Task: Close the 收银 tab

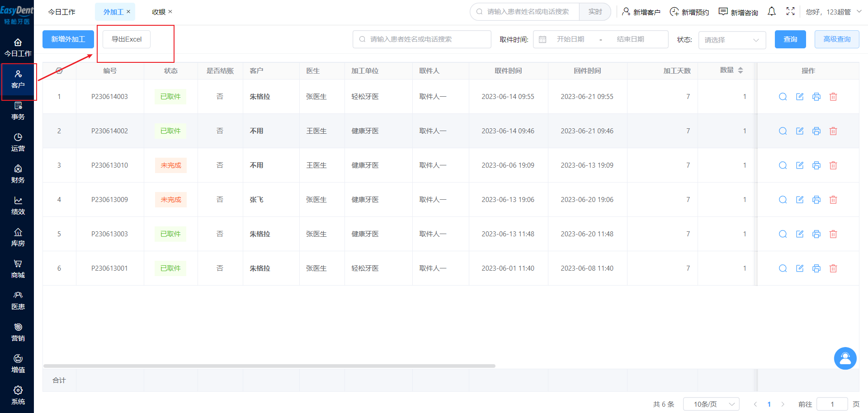Action: click(x=170, y=12)
